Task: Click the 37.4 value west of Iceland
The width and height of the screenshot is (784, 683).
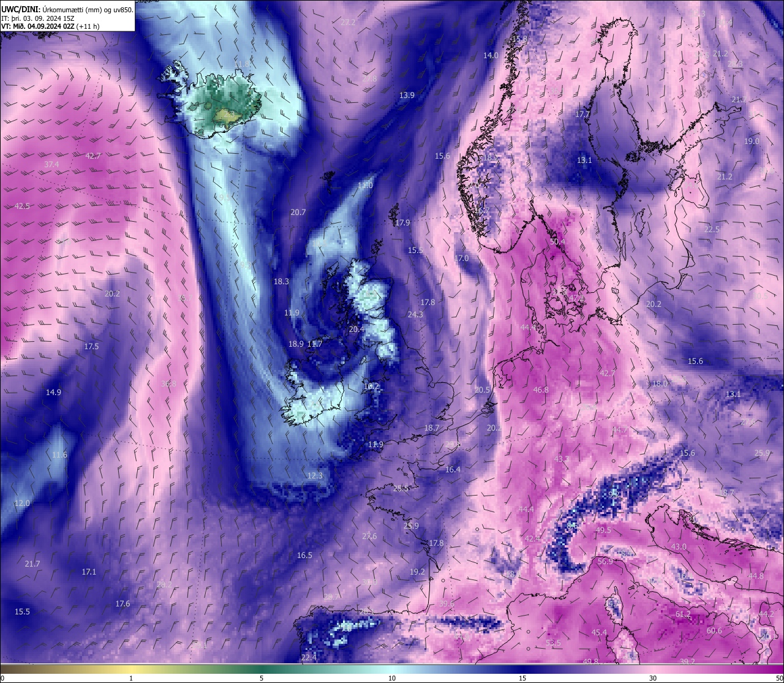Action: [51, 164]
